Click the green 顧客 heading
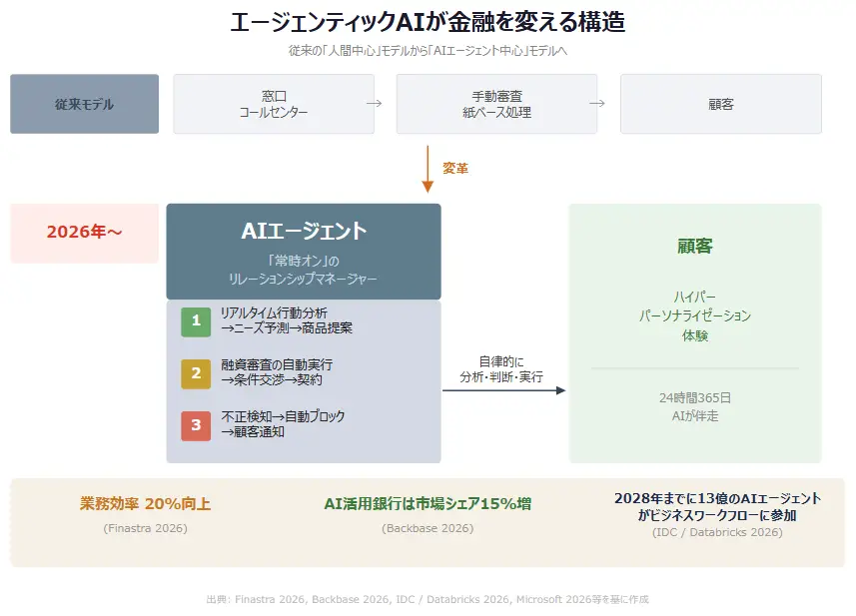Viewport: 856px width, 616px height. 695,247
